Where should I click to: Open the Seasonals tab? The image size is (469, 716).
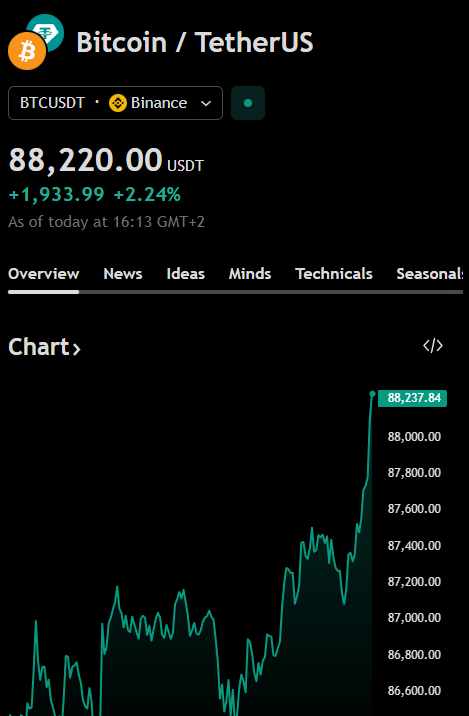(x=430, y=274)
